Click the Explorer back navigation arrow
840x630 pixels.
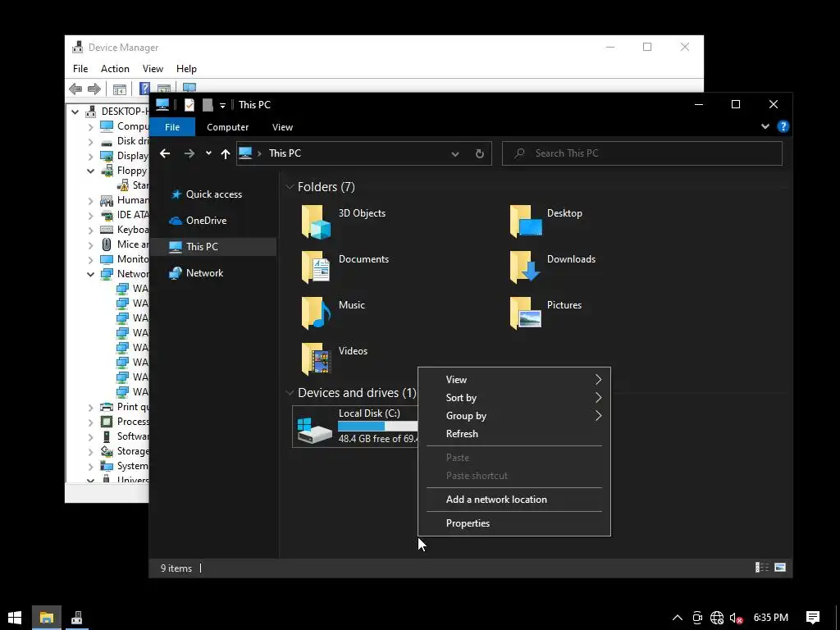[x=165, y=153]
